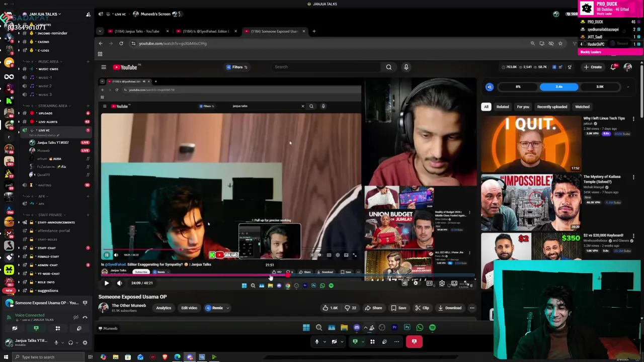Image resolution: width=644 pixels, height=362 pixels.
Task: Open more actions dots beside Download
Action: point(472,308)
